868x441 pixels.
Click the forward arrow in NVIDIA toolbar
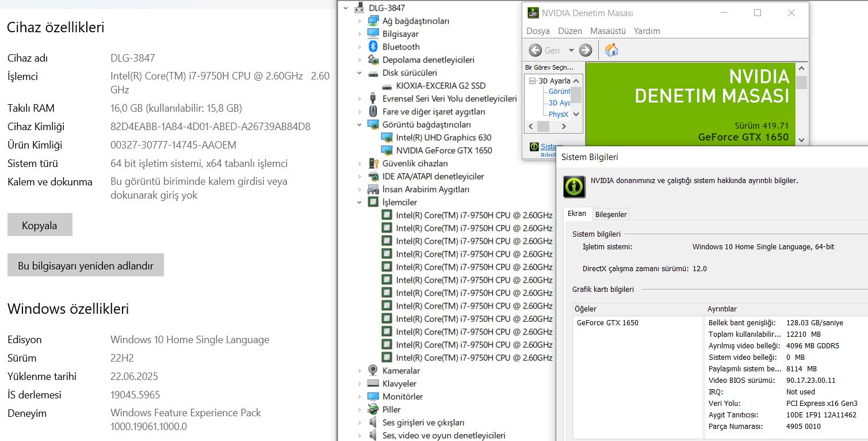[x=586, y=50]
